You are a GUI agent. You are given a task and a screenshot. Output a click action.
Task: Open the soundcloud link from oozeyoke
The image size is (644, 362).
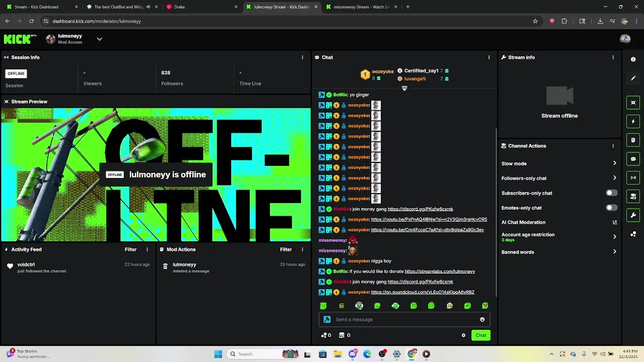423,292
